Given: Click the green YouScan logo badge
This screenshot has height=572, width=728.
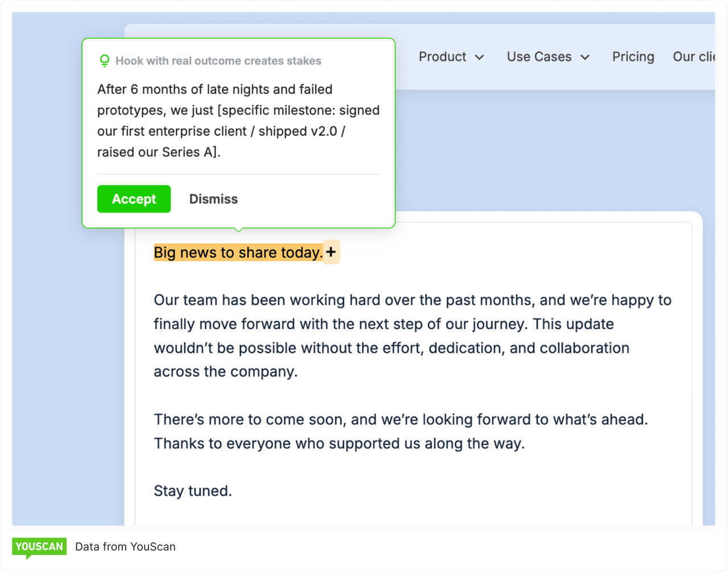Looking at the screenshot, I should pos(39,548).
